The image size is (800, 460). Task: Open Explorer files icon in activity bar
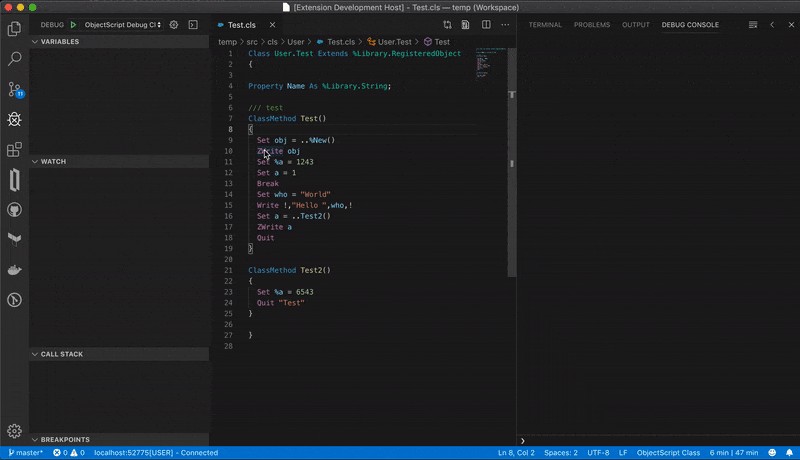[15, 29]
